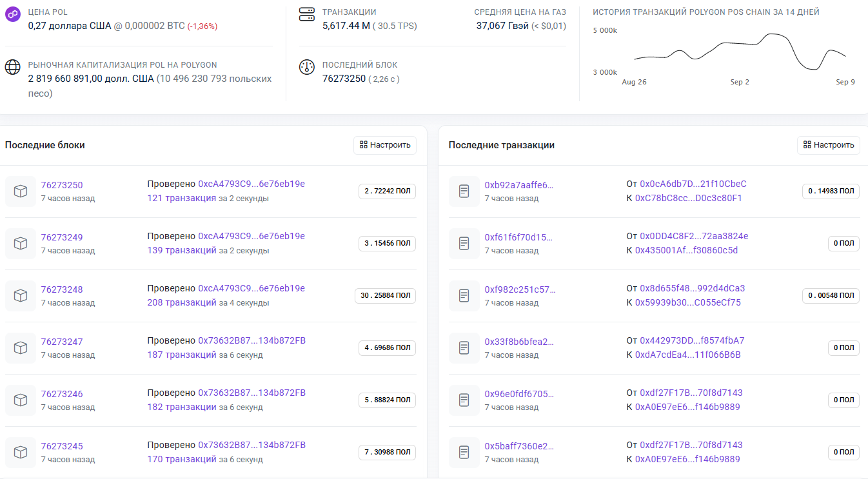Open transaction hash 0x33f8b6bfea2...

[519, 342]
